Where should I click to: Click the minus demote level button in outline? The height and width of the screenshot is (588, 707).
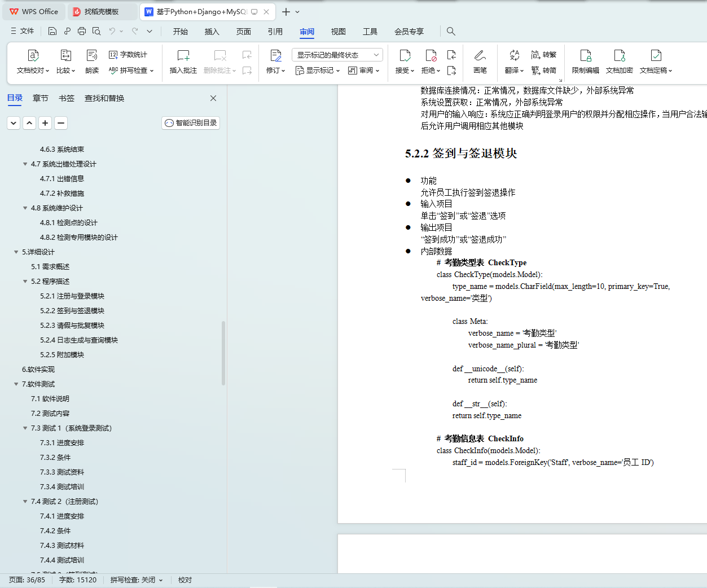pos(61,123)
